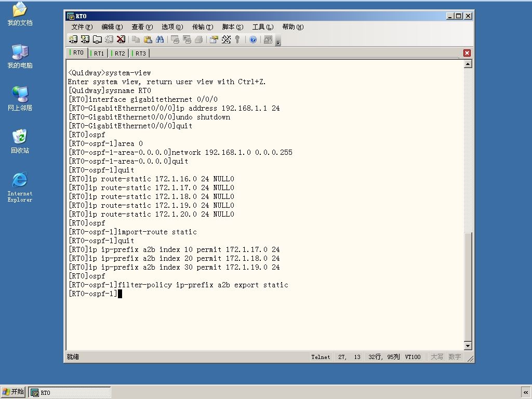Click the printer icon in the toolbar
This screenshot has height=399, width=532.
point(199,39)
